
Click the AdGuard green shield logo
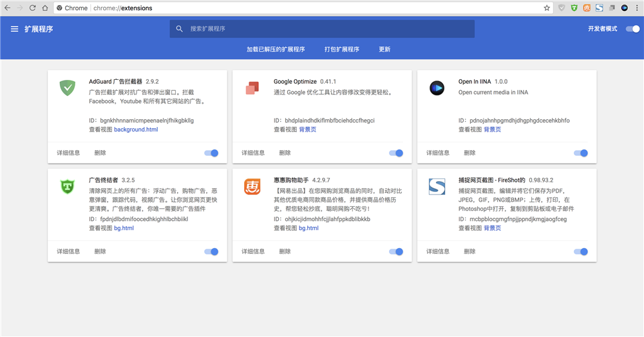[x=68, y=88]
